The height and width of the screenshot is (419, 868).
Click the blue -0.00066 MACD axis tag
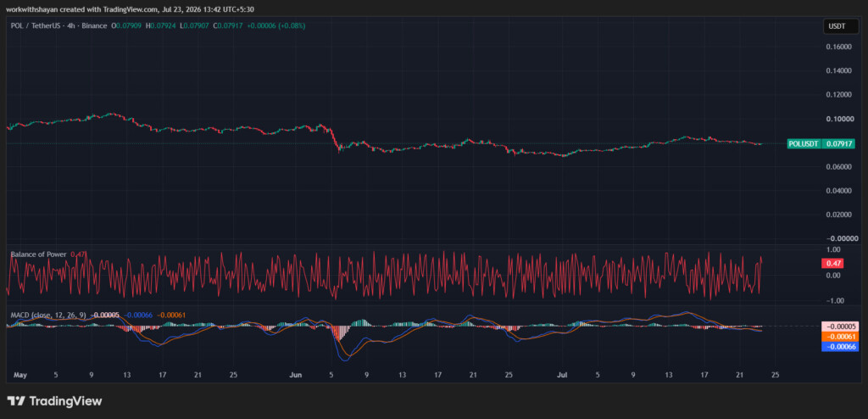pos(838,346)
